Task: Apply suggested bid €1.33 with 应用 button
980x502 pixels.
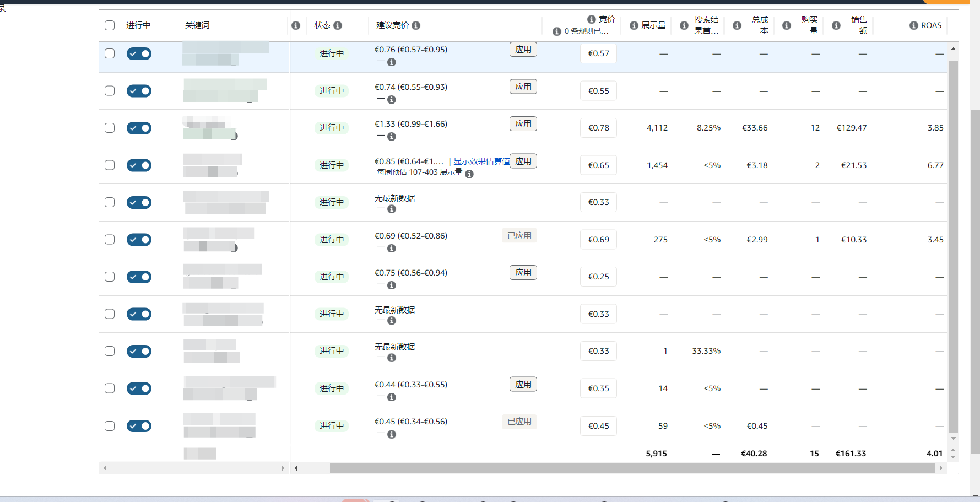Action: click(x=523, y=124)
